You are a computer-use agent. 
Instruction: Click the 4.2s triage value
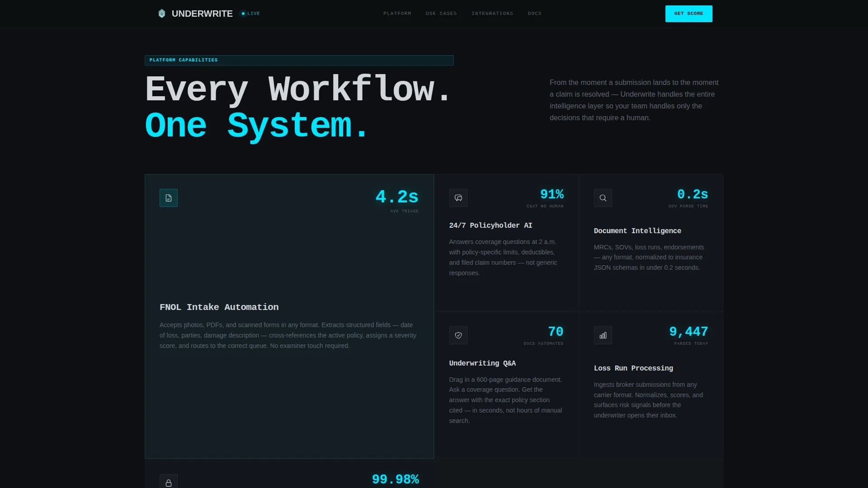[397, 197]
